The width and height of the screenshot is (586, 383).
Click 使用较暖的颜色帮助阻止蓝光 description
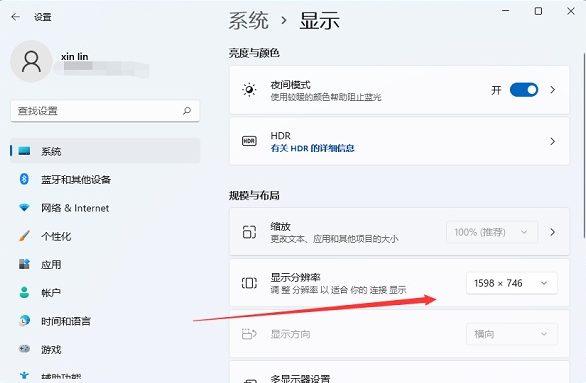(x=326, y=97)
